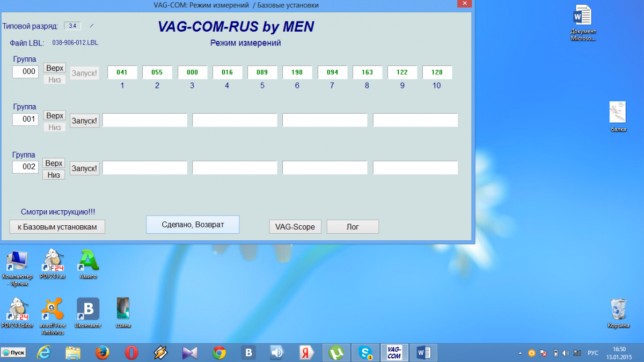This screenshot has height=362, width=644.
Task: Click last empty field in group 002
Action: click(415, 167)
